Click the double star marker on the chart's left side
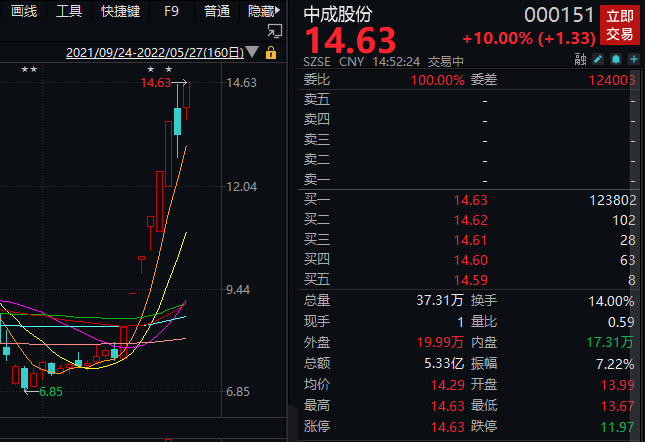The height and width of the screenshot is (442, 645). tap(29, 69)
